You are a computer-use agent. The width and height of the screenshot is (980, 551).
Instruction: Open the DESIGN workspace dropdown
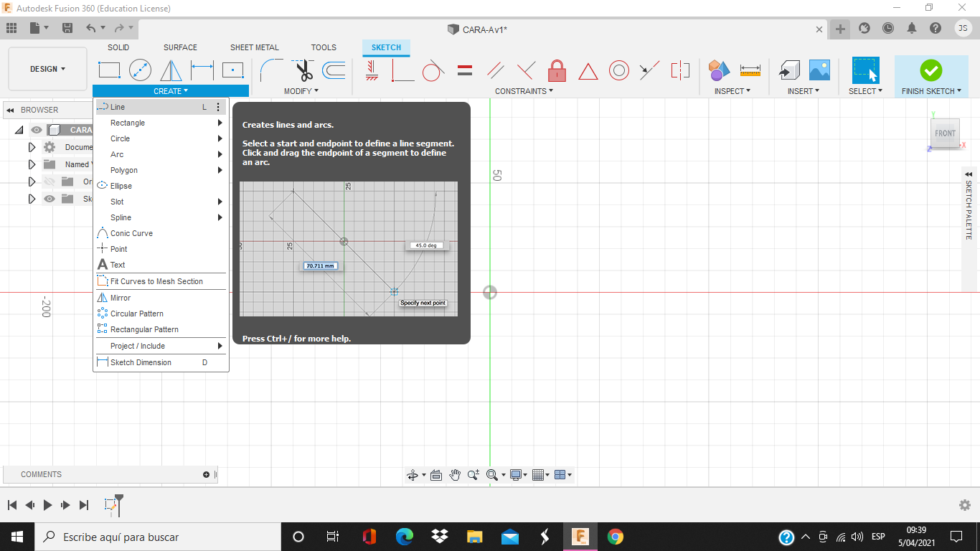(x=47, y=69)
